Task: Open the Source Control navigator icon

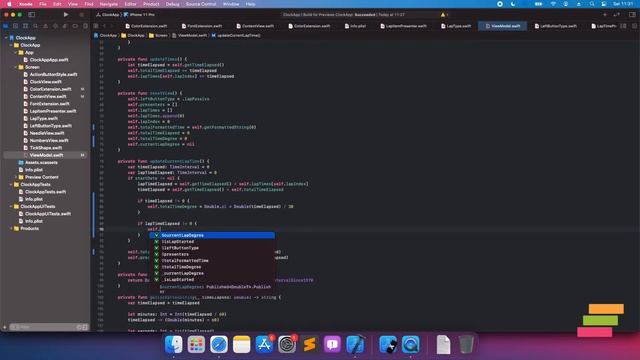Action: [16, 26]
